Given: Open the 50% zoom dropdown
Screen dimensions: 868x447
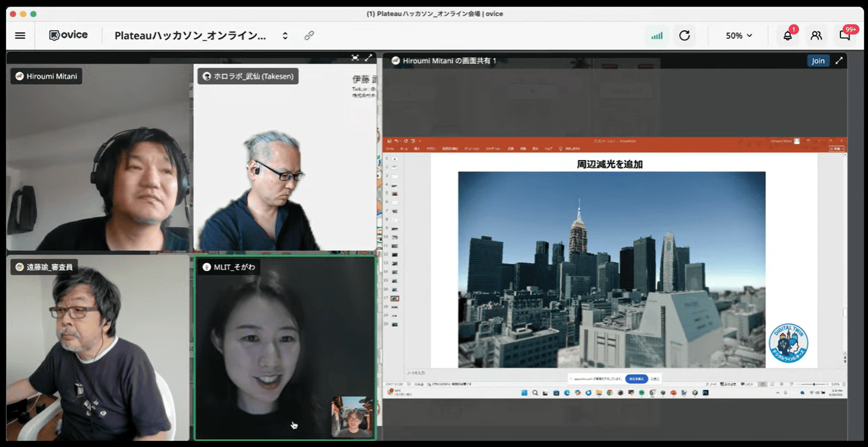Looking at the screenshot, I should (x=739, y=36).
